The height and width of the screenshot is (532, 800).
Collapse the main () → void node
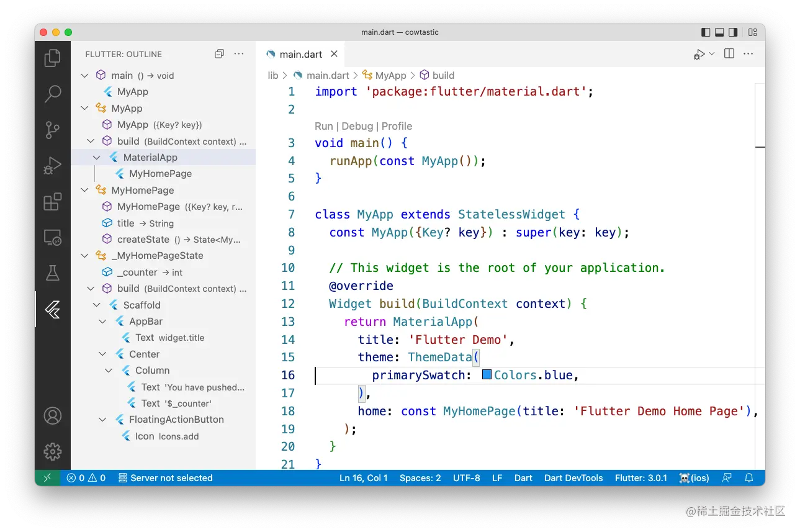click(85, 75)
